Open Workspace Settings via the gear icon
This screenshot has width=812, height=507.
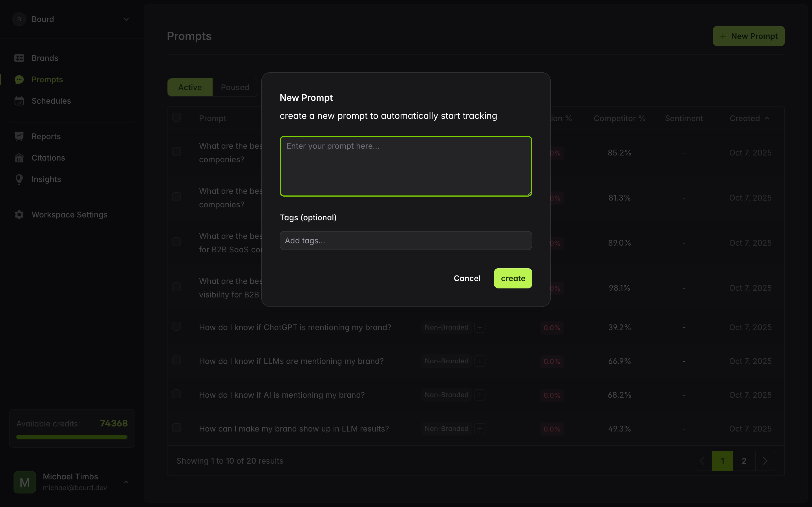(19, 215)
